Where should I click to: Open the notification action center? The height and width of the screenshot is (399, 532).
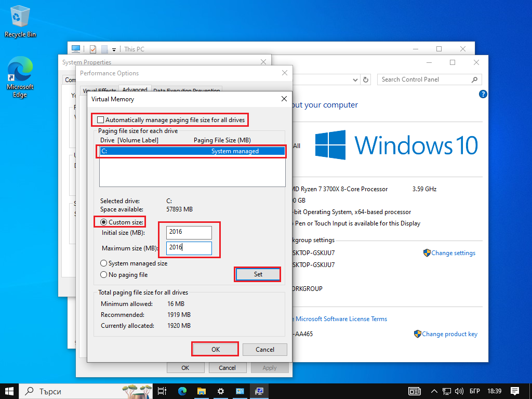pos(515,391)
